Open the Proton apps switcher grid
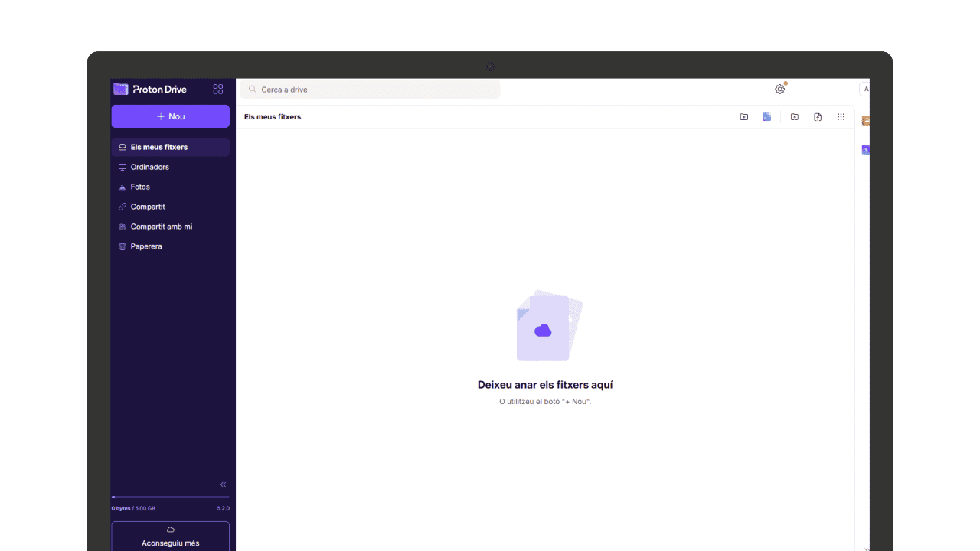The image size is (980, 551). click(x=218, y=90)
